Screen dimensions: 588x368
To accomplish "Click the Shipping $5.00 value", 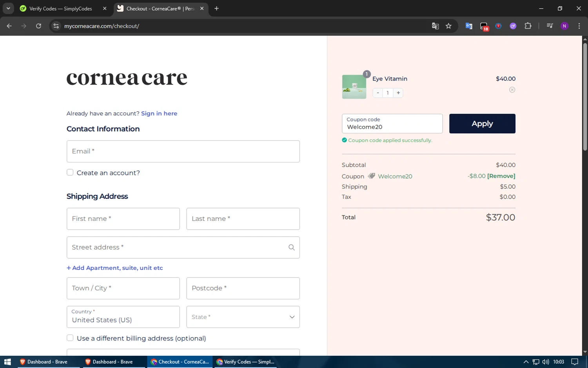I will tap(508, 187).
